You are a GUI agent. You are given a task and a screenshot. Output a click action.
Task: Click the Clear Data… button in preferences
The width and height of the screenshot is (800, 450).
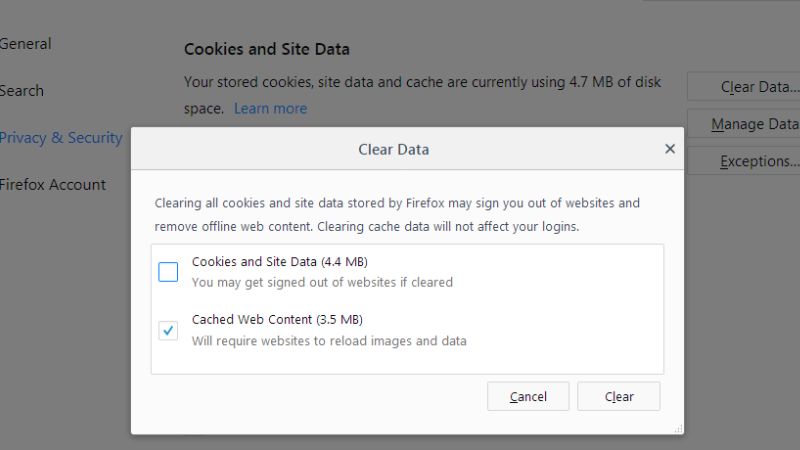pyautogui.click(x=744, y=87)
